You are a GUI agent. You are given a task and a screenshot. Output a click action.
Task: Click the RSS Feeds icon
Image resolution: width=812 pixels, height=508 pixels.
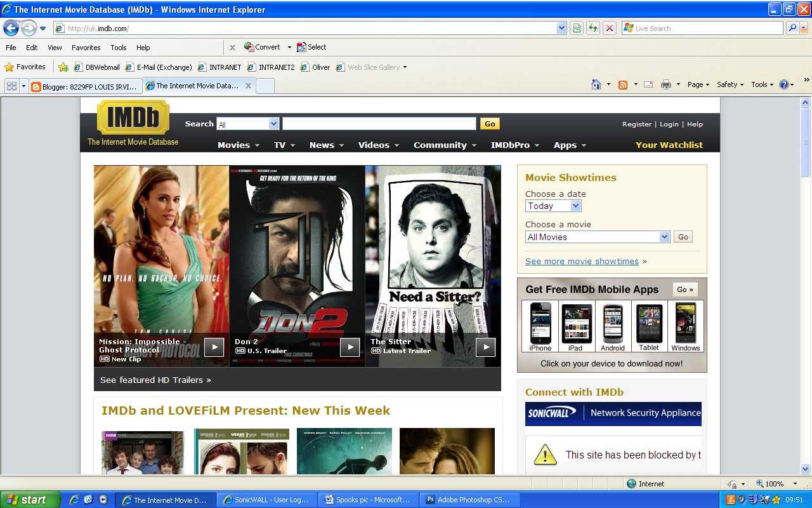click(x=623, y=84)
